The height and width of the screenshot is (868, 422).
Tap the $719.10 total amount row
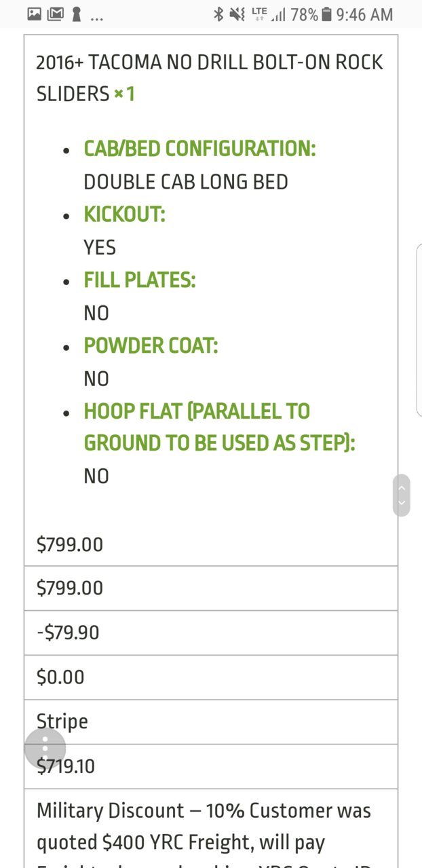click(x=211, y=766)
